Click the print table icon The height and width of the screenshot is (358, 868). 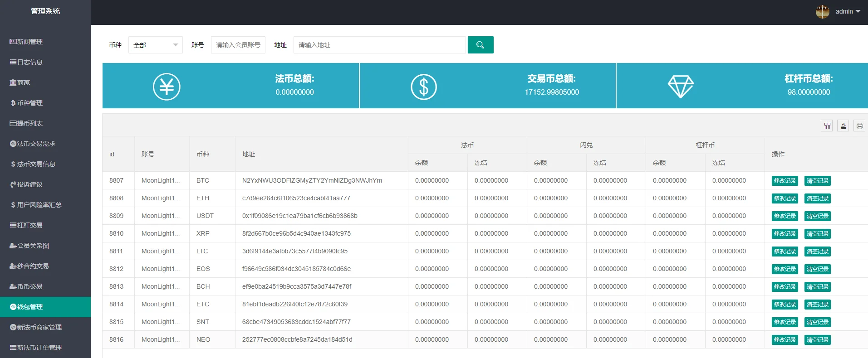tap(859, 126)
